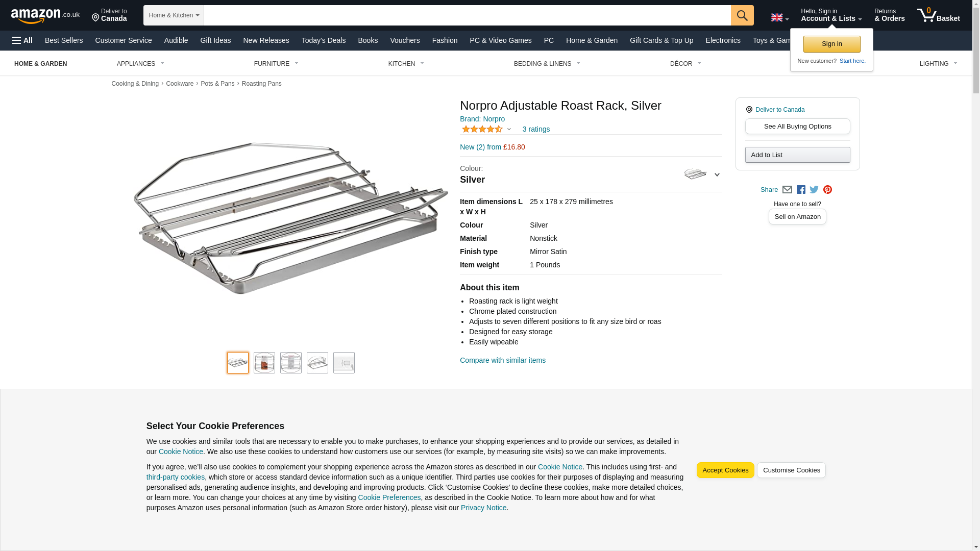Share via the email envelope icon

coord(787,190)
